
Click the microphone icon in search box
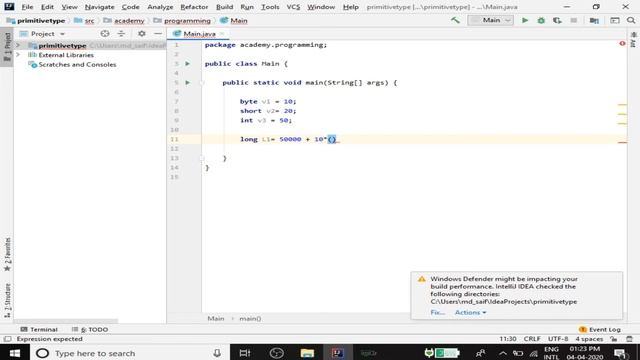[x=217, y=353]
